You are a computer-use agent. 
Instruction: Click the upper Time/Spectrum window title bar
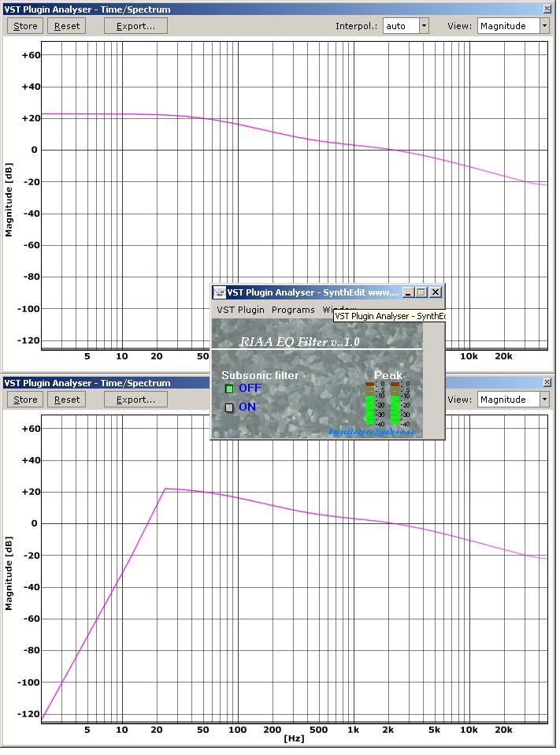278,9
